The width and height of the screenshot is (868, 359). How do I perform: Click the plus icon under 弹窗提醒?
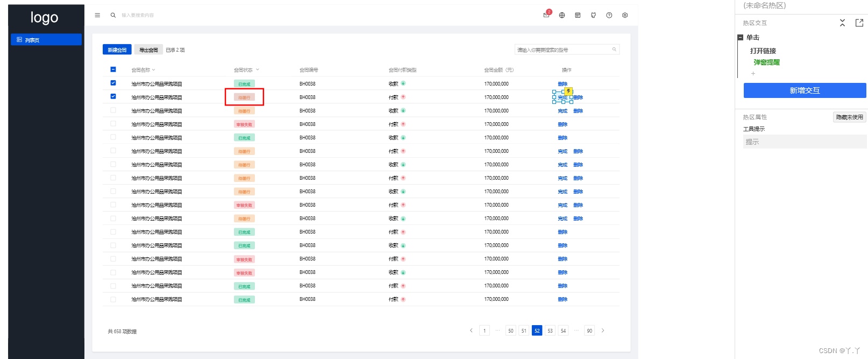(x=753, y=74)
